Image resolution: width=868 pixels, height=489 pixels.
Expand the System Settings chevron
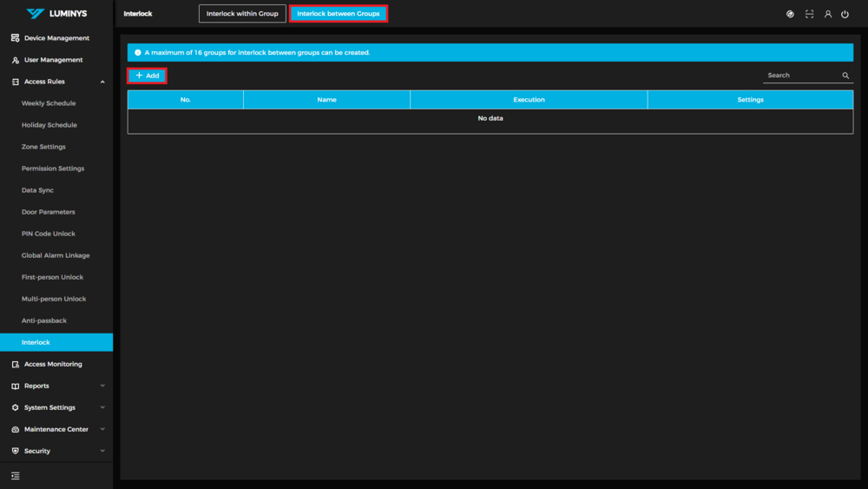click(x=102, y=407)
